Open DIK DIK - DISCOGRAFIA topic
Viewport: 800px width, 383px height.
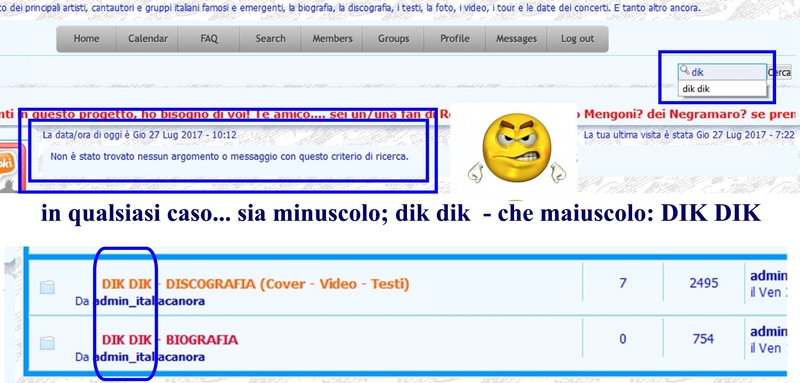(256, 284)
